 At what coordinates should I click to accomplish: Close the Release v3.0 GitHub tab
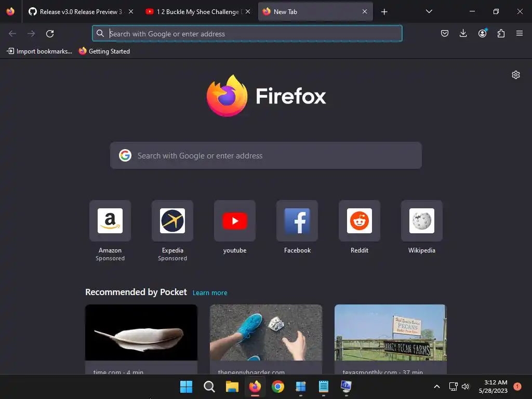(x=130, y=11)
